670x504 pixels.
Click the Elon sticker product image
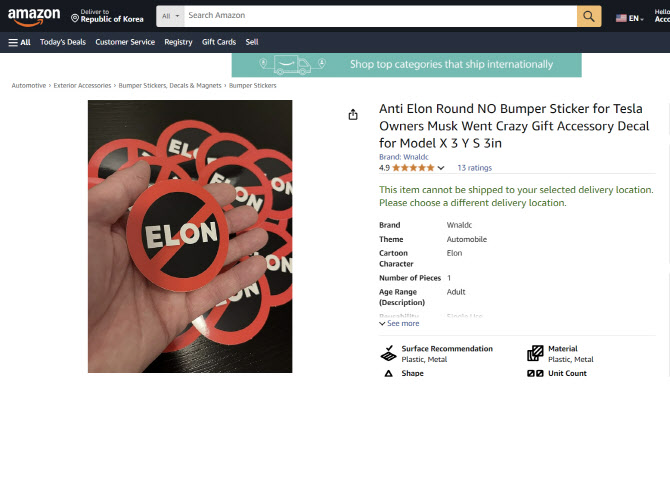190,236
